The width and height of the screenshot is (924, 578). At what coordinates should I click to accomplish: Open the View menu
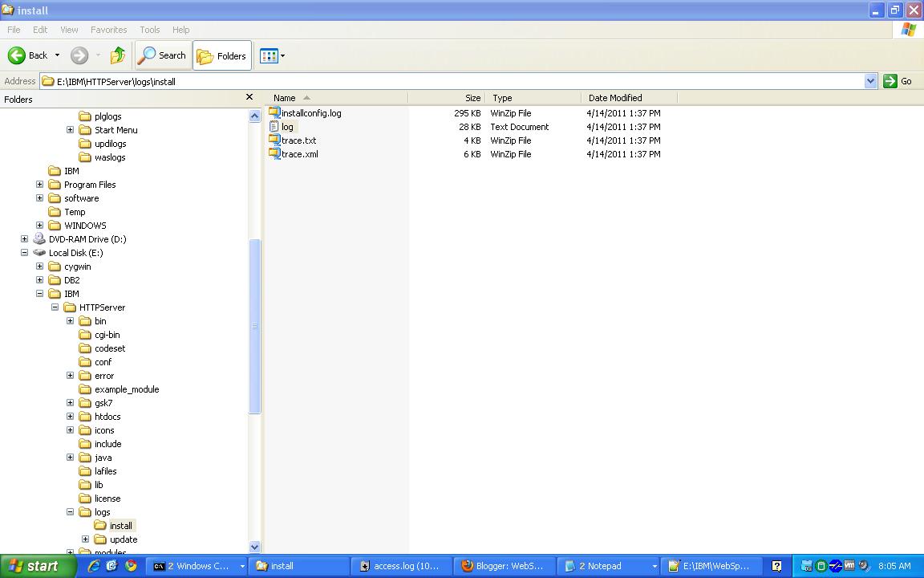pos(69,30)
